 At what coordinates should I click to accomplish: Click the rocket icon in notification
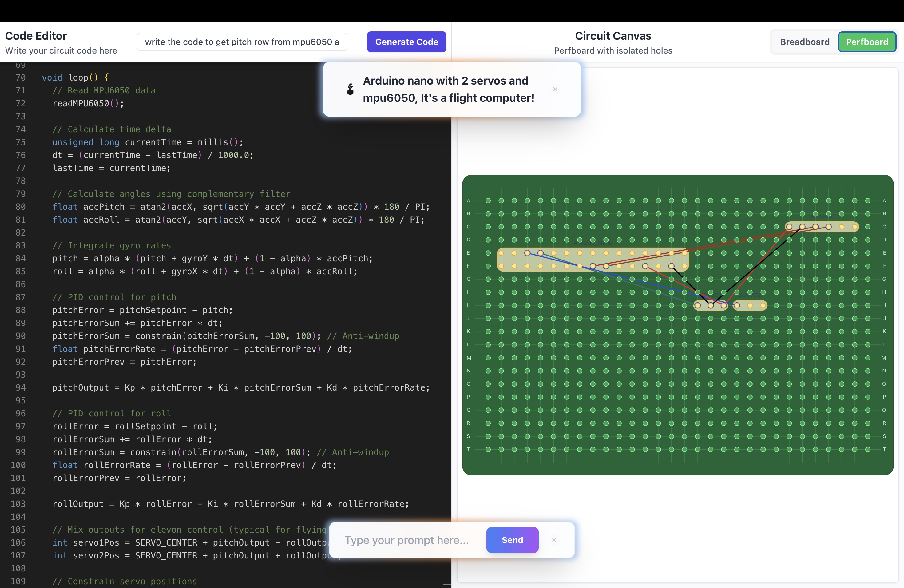[350, 89]
